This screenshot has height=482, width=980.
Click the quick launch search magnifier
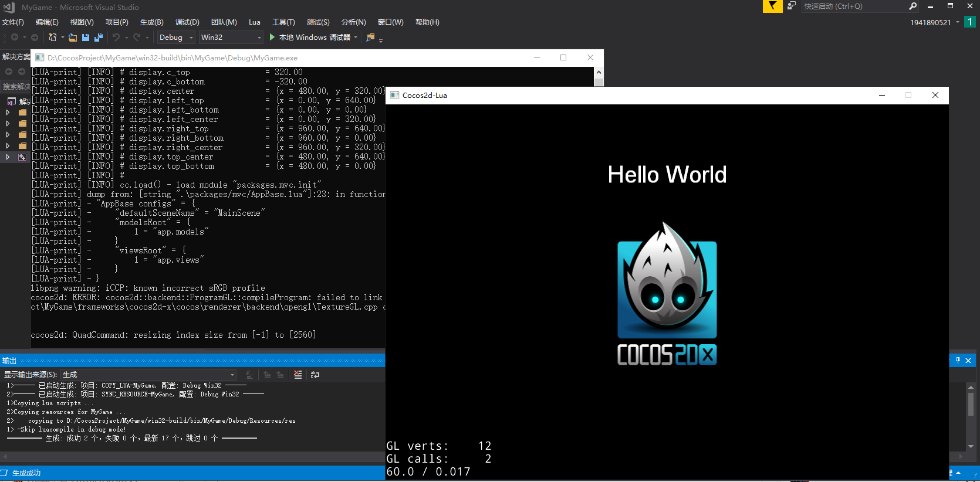(913, 6)
